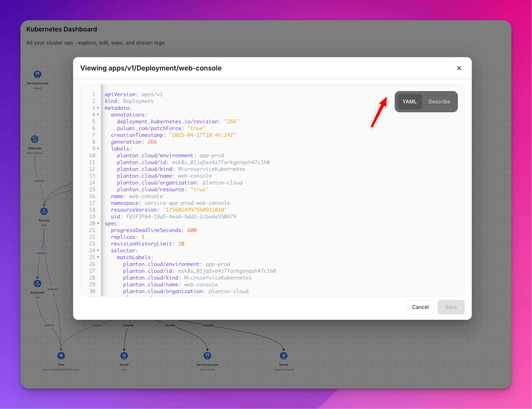Collapse the matchLabels block on line 25

click(x=98, y=257)
